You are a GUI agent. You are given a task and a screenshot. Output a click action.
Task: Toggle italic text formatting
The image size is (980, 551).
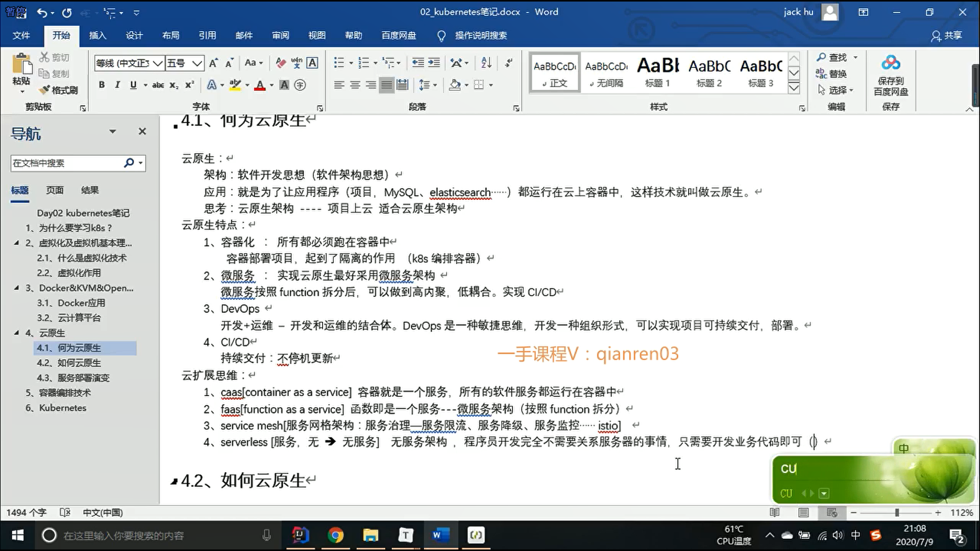(x=117, y=85)
